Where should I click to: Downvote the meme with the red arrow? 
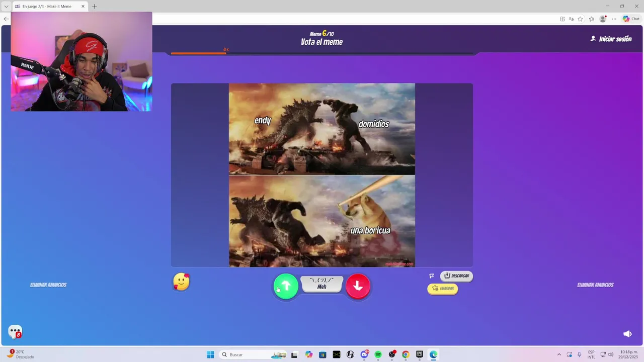pos(358,286)
